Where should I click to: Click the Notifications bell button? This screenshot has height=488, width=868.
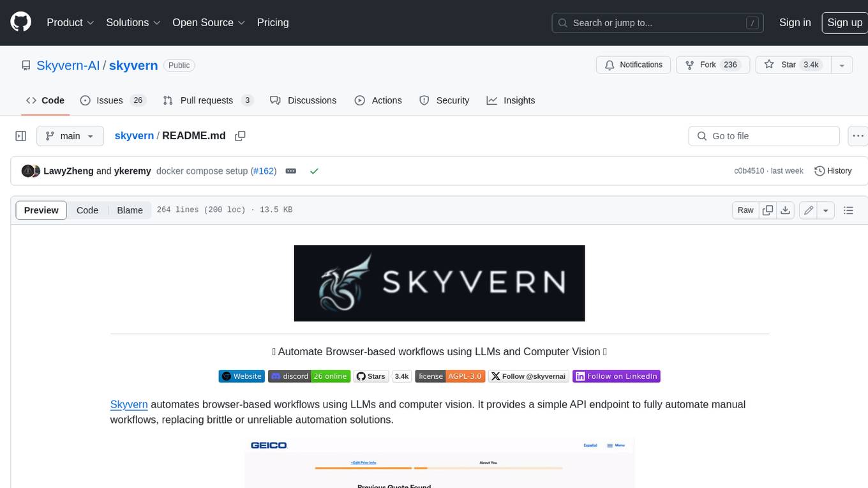tap(633, 65)
